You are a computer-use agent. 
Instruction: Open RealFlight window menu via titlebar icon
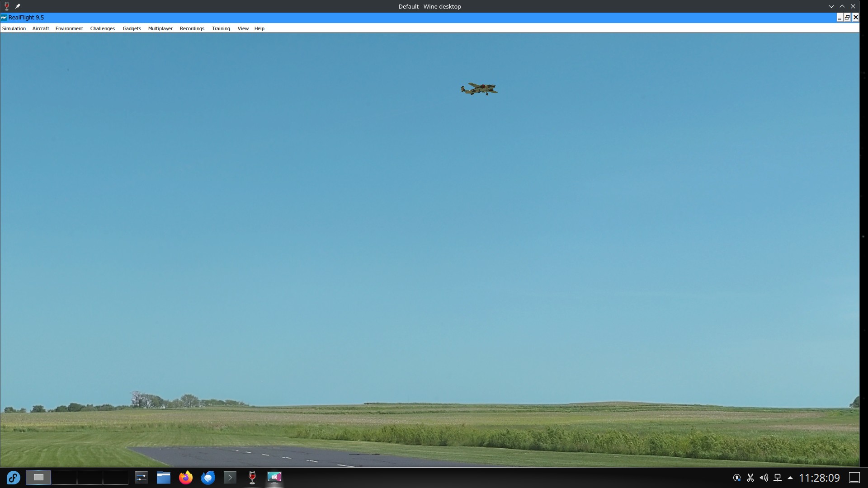pos(4,17)
